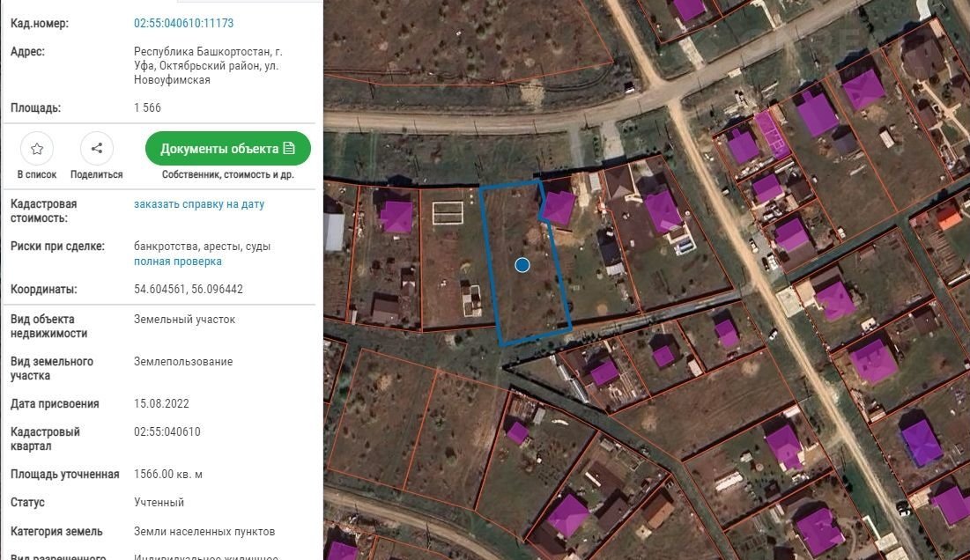
Task: Select the purple building left of the foundation plot
Action: click(396, 216)
